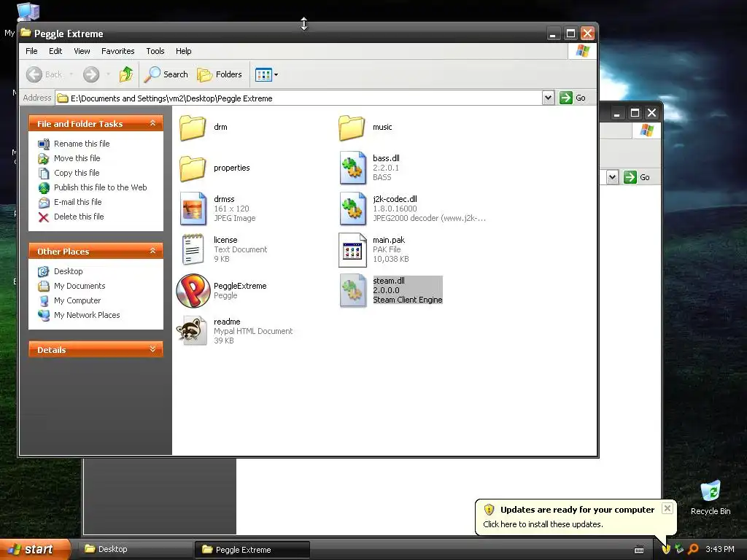Toggle the Folders pane button
This screenshot has height=560, width=747.
point(220,74)
